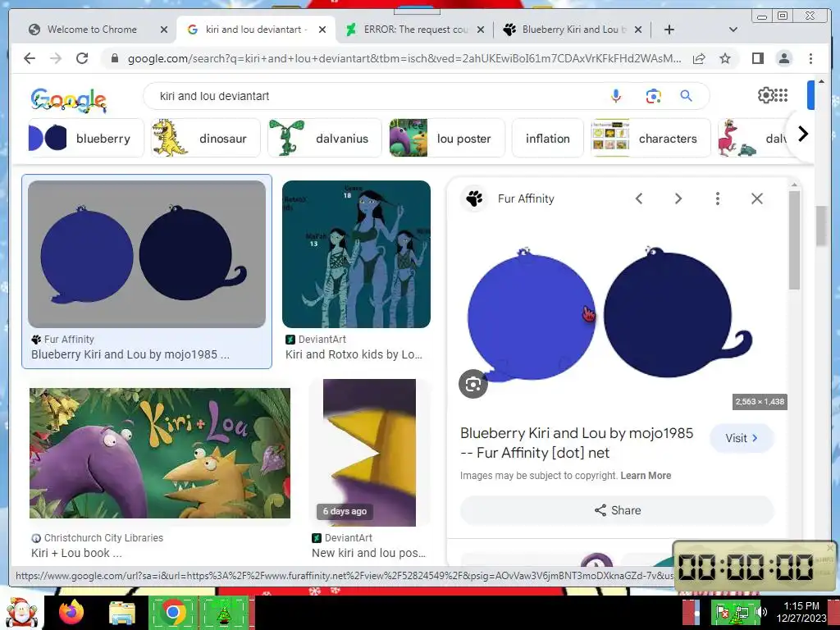Open Chrome's three-dot menu

point(810,58)
